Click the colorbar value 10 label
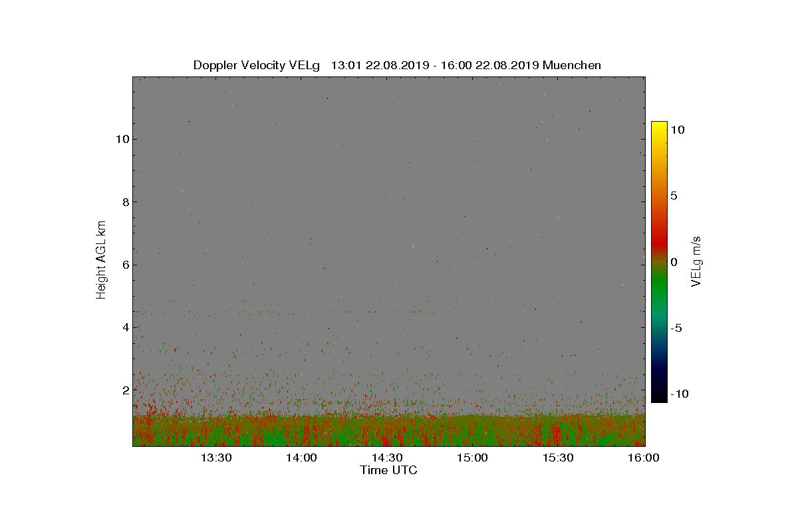The image size is (798, 532). point(677,130)
